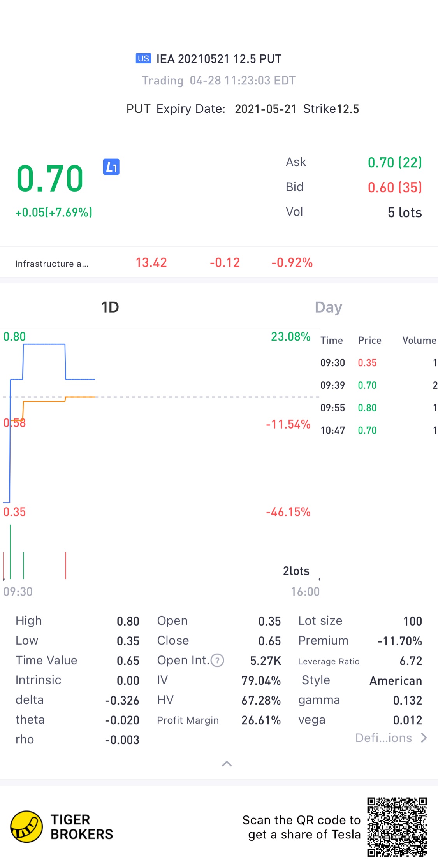
Task: Tap the tallest green volume bar
Action: pyautogui.click(x=11, y=552)
